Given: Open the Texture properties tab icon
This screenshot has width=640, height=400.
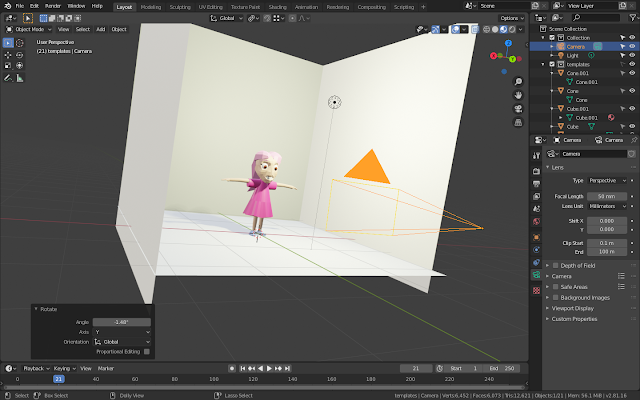Looking at the screenshot, I should click(536, 290).
